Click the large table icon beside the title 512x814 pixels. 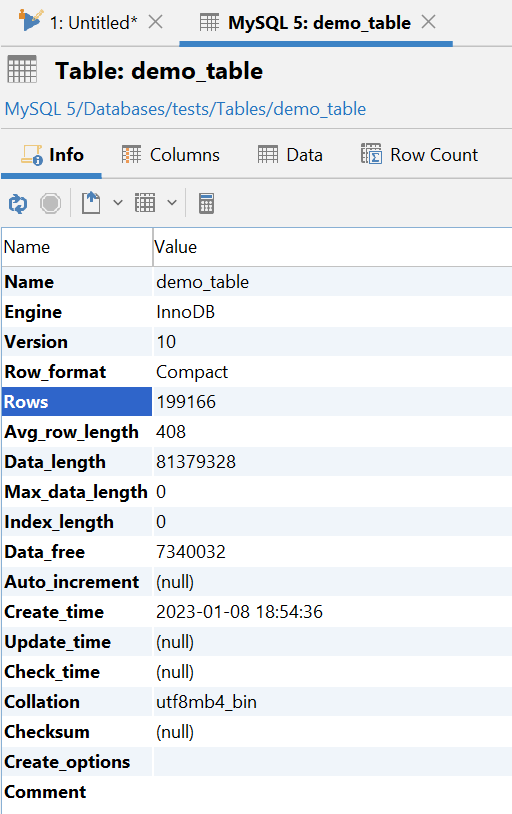22,70
